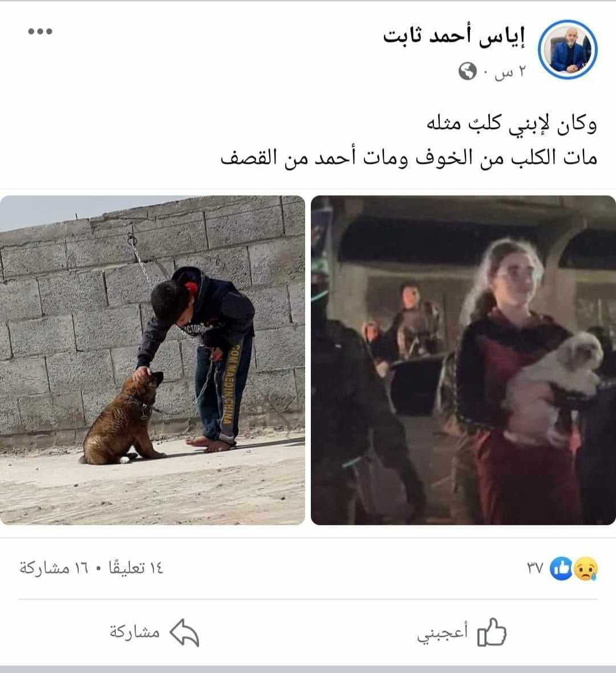This screenshot has height=673, width=616.
Task: Open the poster's profile picture
Action: [568, 50]
